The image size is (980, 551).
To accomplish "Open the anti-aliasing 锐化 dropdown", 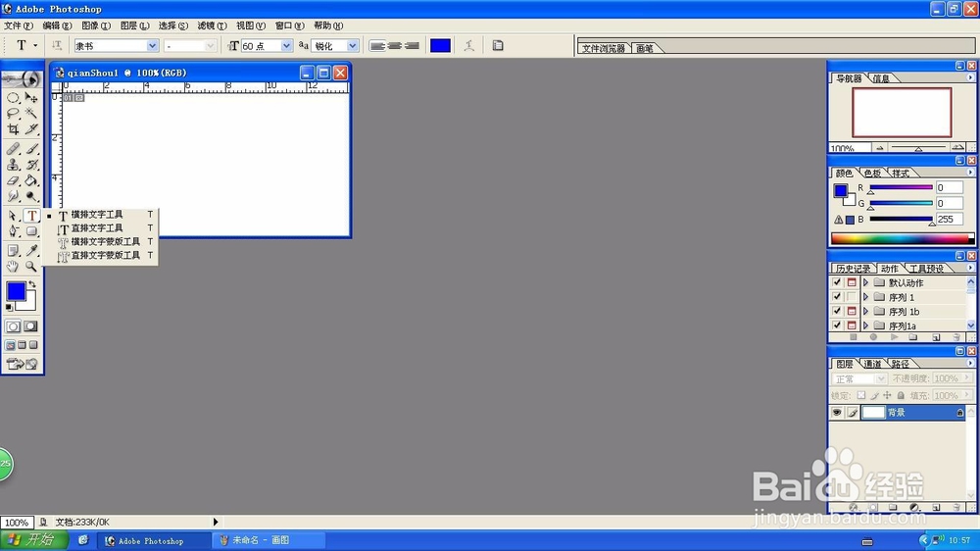I will tap(353, 46).
